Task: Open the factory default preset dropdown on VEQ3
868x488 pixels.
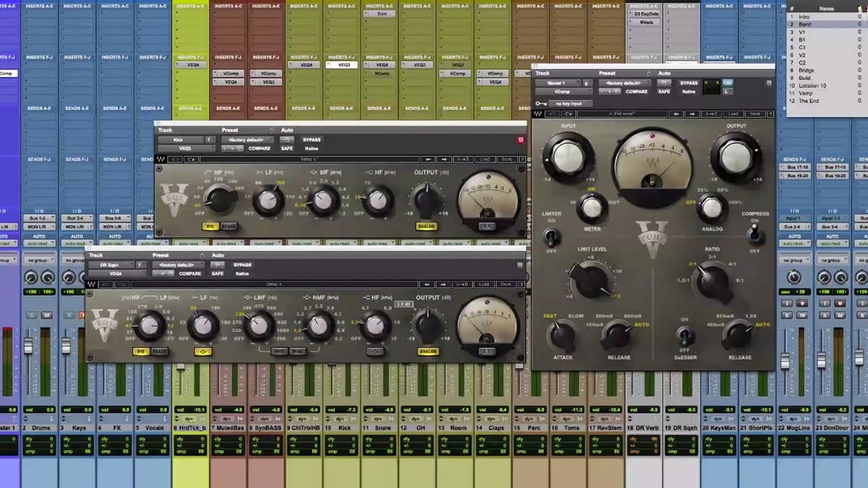Action: [246, 140]
